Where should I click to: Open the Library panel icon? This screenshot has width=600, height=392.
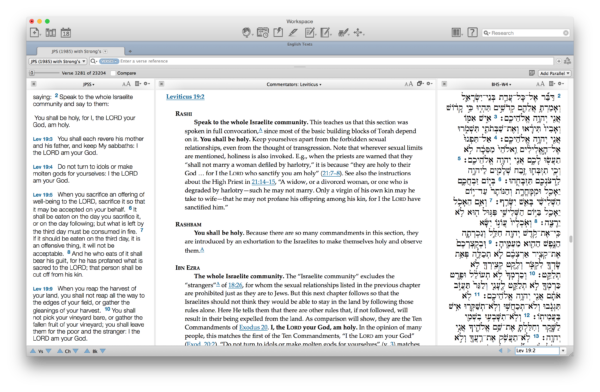click(51, 33)
